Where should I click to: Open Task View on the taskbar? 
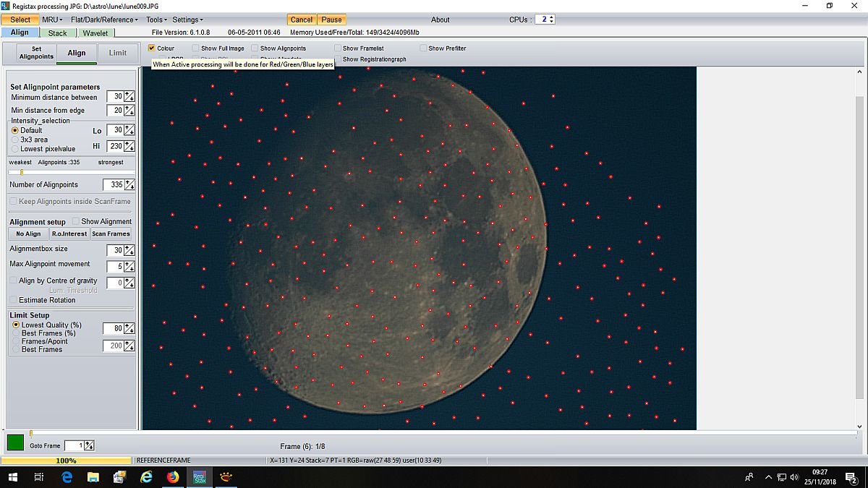40,477
